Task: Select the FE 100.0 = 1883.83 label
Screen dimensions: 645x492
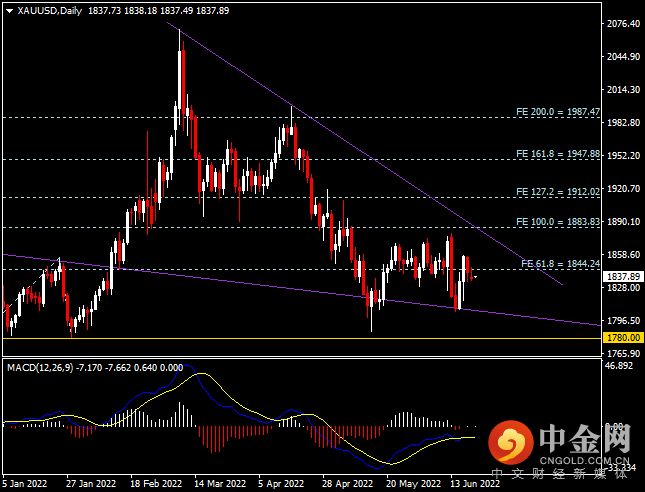Action: (x=558, y=222)
